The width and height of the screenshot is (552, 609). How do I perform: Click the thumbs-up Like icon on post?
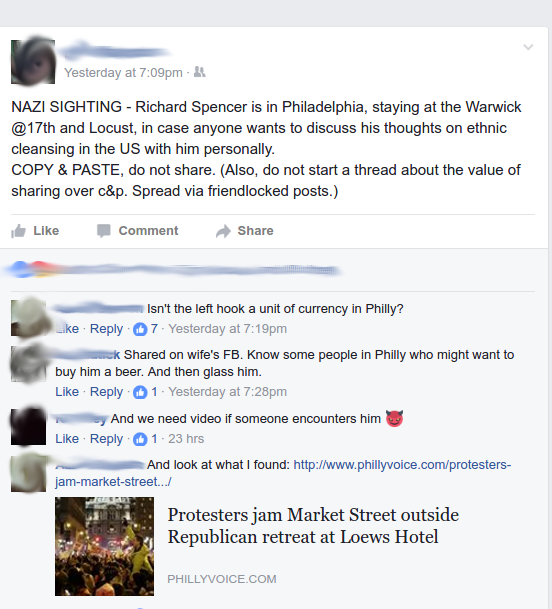18,231
